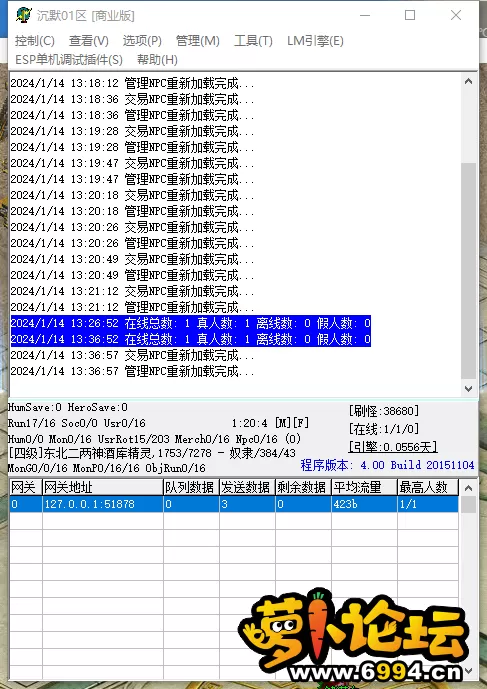Click log line 13:36:57 管理NPC重新加载完成
Screen dimensions: 487x689
click(132, 371)
